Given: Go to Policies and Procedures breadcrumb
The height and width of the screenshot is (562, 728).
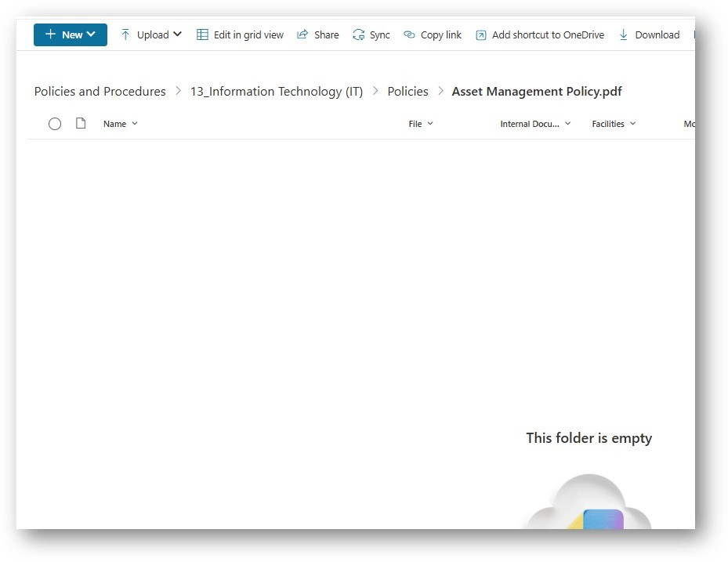Looking at the screenshot, I should click(100, 92).
